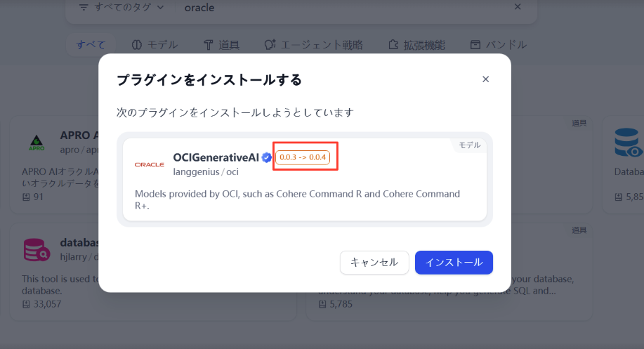Click the Oracle logo in plugin card
644x349 pixels.
(150, 164)
